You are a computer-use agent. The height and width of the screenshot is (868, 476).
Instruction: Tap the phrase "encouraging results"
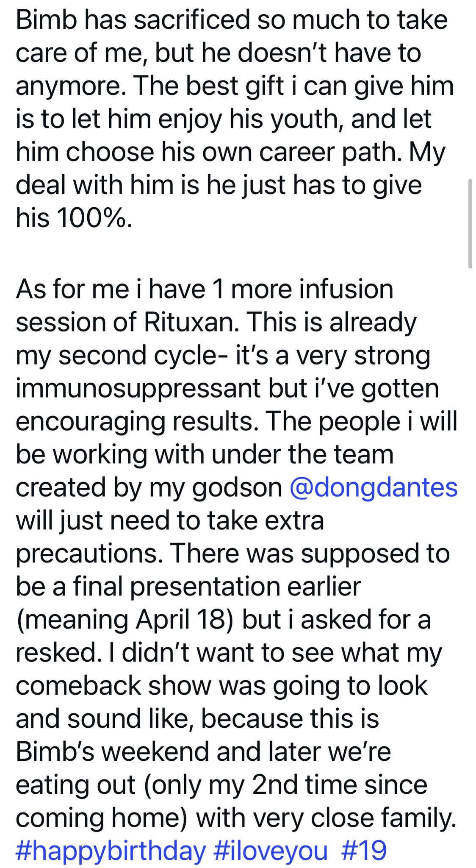tap(137, 422)
